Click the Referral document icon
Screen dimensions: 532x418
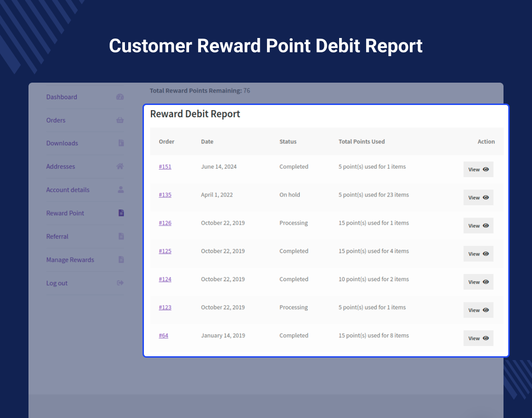point(121,236)
